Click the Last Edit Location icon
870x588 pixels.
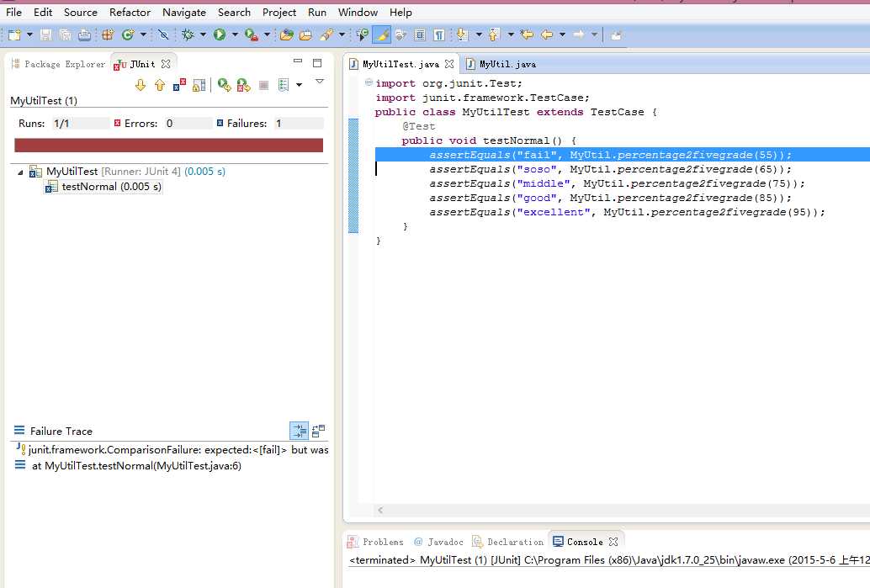(x=527, y=35)
